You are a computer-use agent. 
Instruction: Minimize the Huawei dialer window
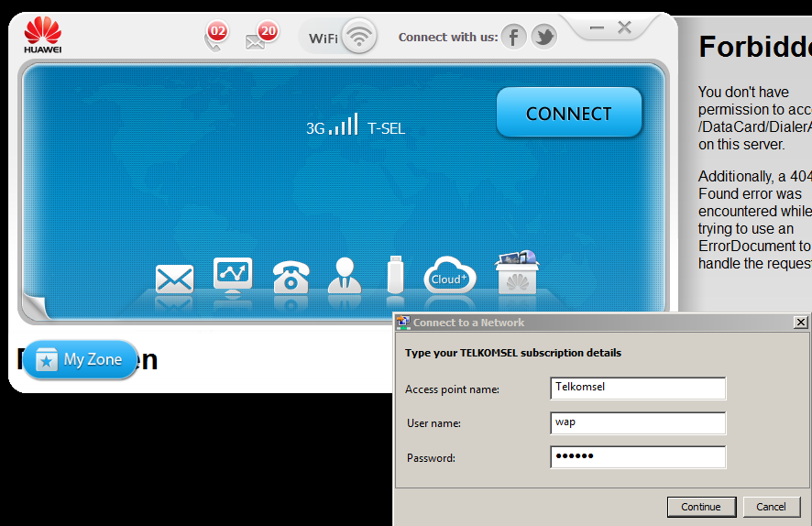tap(598, 27)
